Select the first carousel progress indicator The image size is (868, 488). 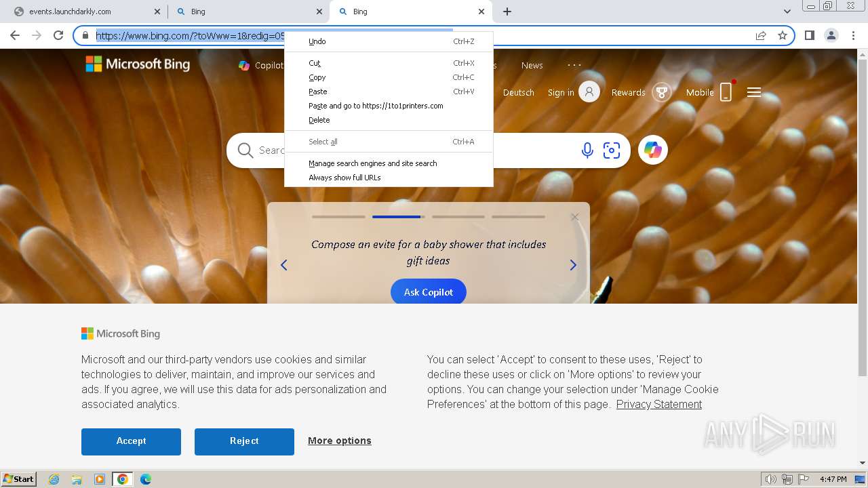point(339,217)
